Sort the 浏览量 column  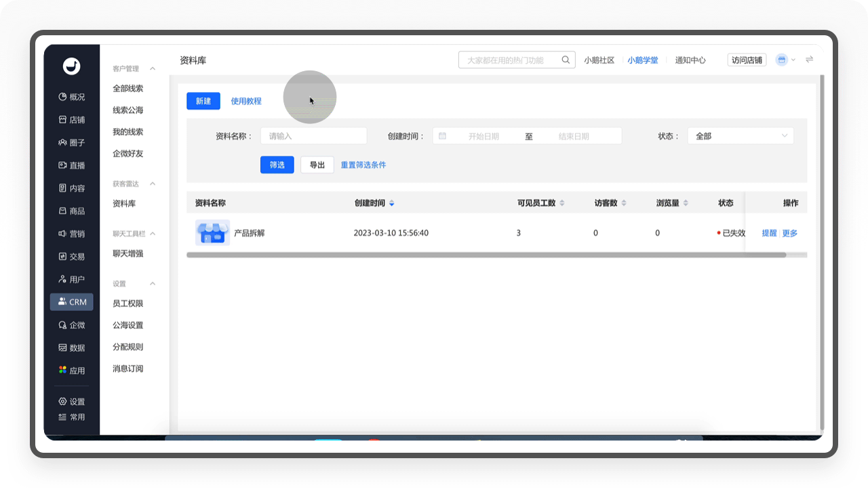[686, 203]
